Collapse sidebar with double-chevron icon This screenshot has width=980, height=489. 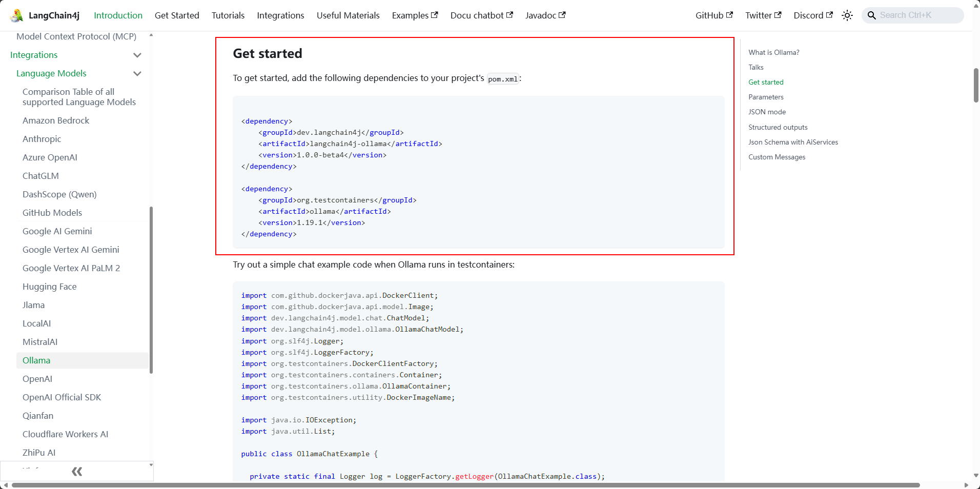point(77,472)
